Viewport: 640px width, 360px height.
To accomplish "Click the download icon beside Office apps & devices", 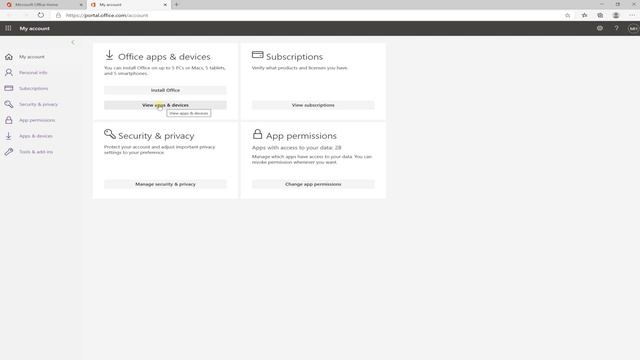I will click(x=109, y=55).
